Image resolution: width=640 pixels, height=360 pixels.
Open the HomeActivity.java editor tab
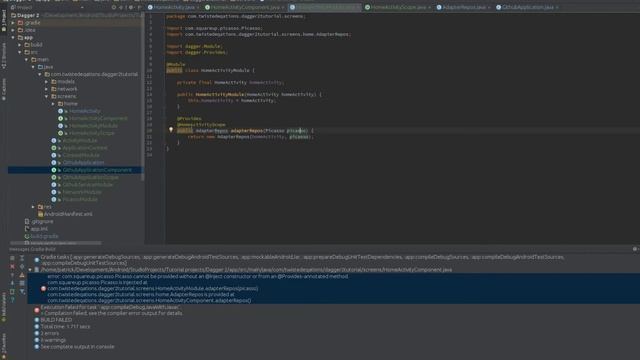tap(173, 7)
